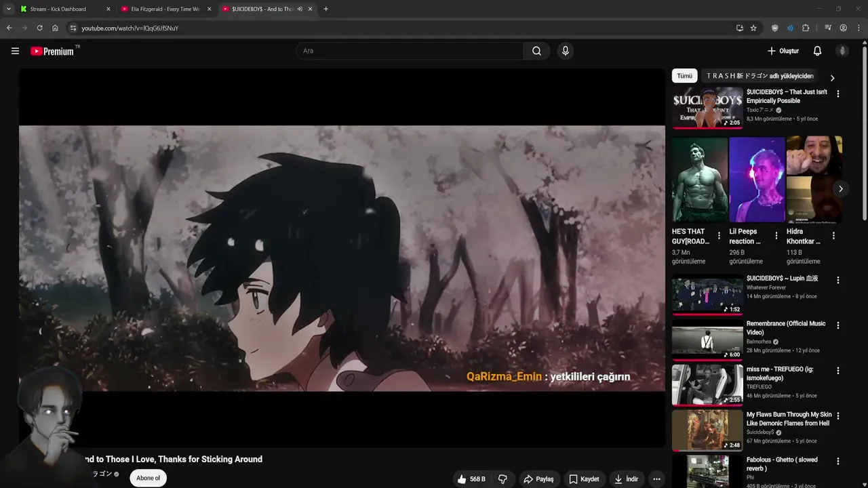Open the browser profile icon
Viewport: 868px width, 488px height.
click(844, 28)
